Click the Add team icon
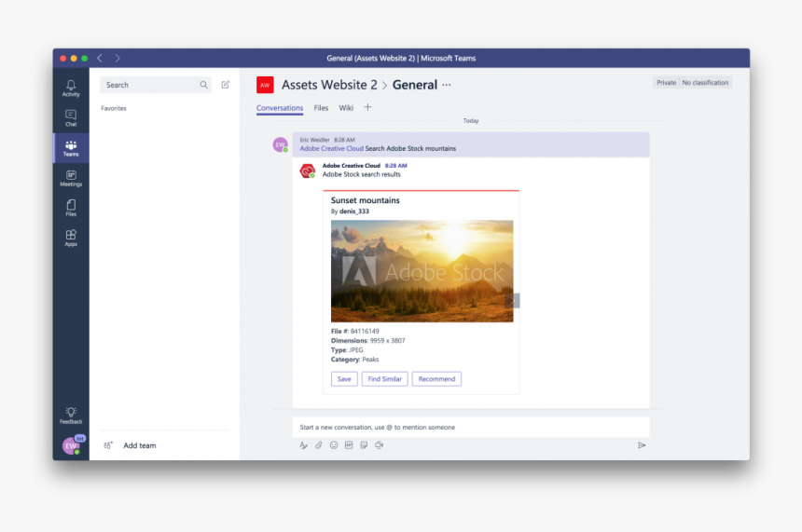802x532 pixels. coord(108,445)
